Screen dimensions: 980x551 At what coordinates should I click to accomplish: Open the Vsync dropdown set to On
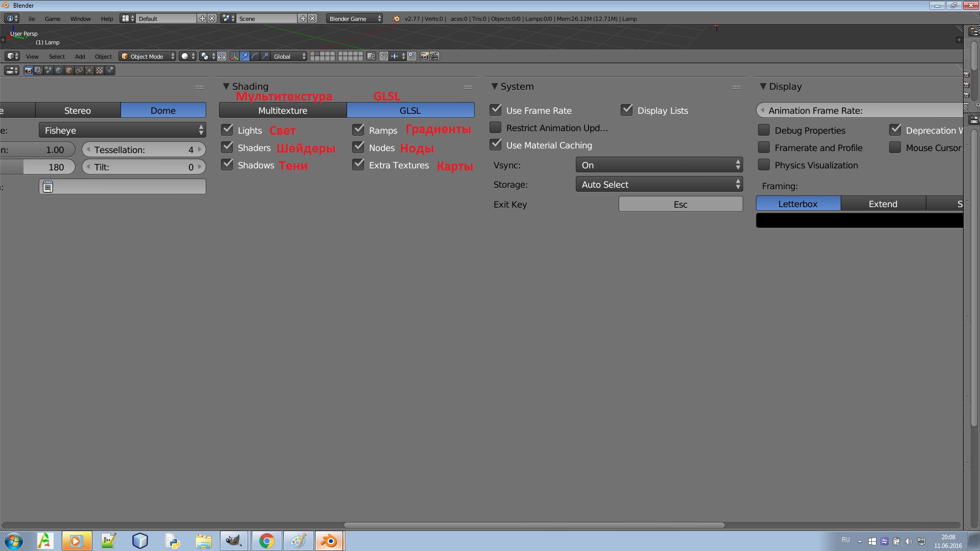pyautogui.click(x=659, y=165)
